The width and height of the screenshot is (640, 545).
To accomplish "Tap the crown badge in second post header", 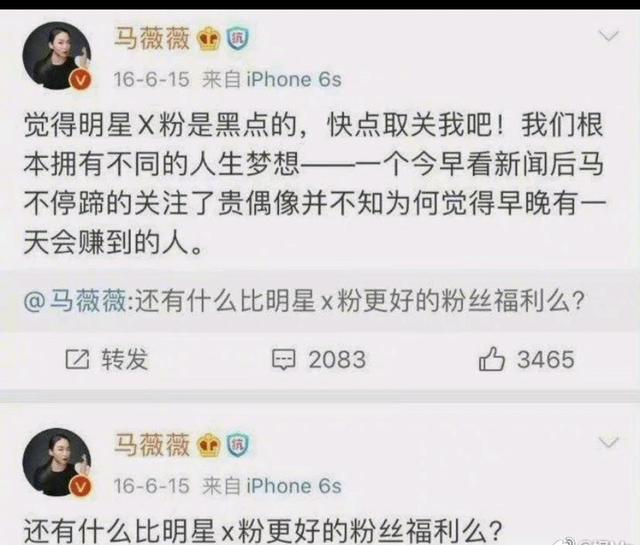I will (209, 446).
